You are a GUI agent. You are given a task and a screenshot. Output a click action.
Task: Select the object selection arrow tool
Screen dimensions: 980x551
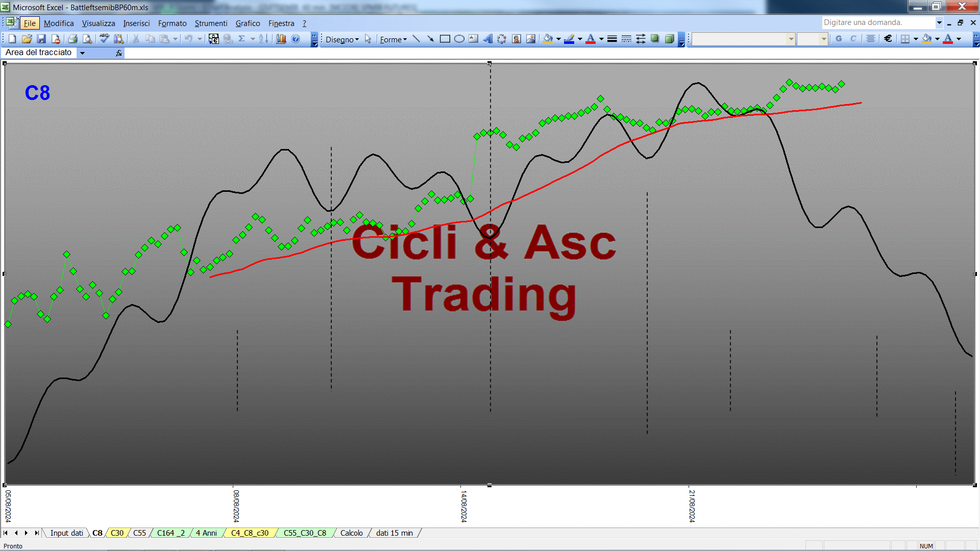coord(368,39)
